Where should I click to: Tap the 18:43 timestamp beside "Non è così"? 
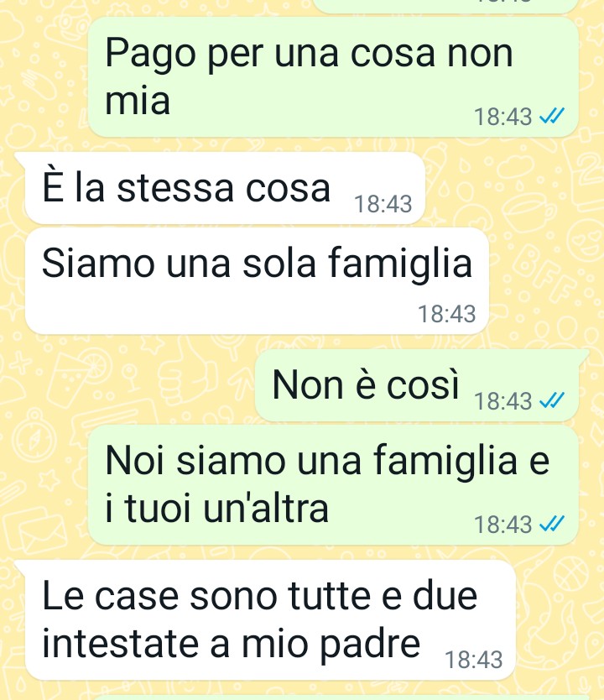[502, 401]
